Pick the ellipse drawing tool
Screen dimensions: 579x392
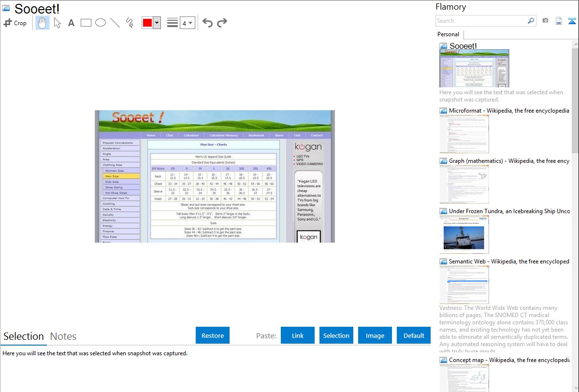tap(101, 23)
